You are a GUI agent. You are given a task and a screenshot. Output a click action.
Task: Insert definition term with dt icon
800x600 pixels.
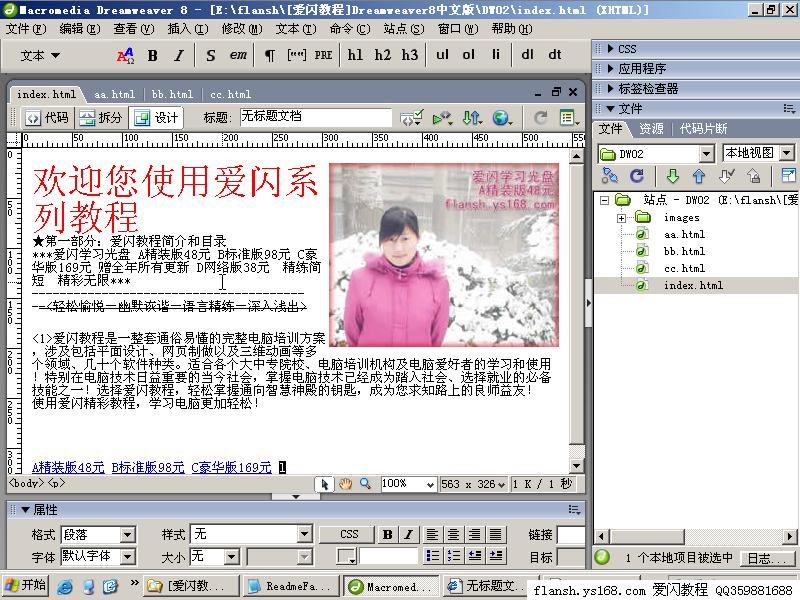(x=555, y=55)
